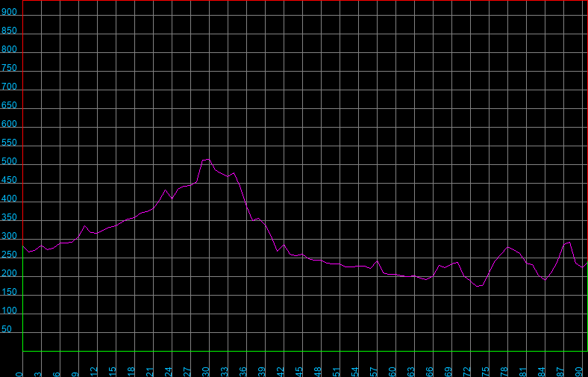
Task: Pick the 60 horizontal axis label
Action: [392, 372]
